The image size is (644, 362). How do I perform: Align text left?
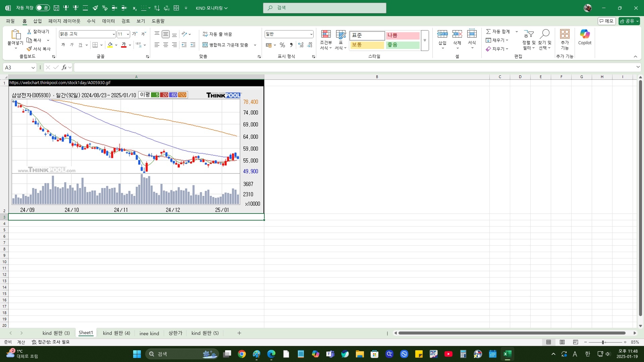click(x=157, y=45)
